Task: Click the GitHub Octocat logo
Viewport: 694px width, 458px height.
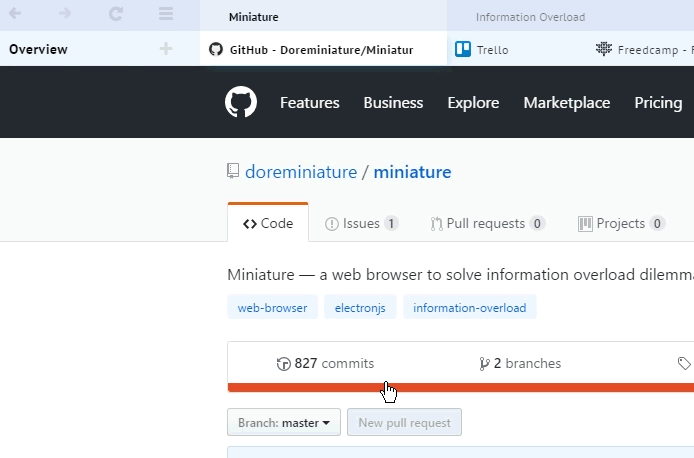Action: click(x=241, y=102)
